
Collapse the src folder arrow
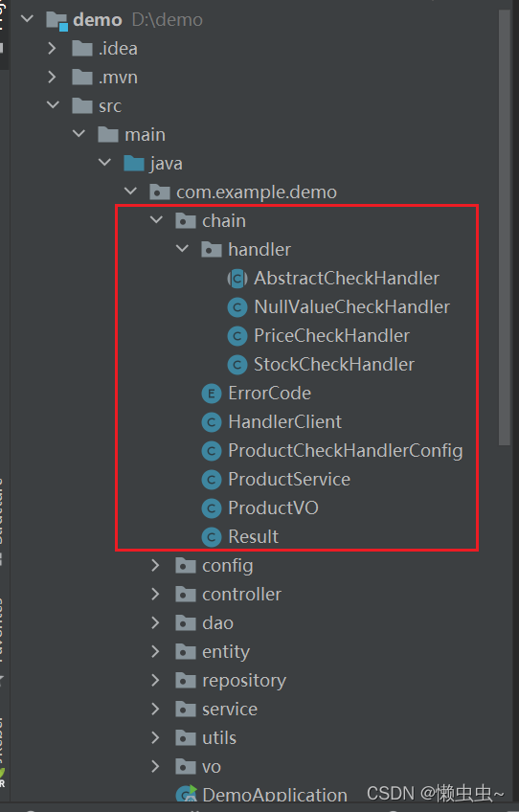[x=53, y=105]
